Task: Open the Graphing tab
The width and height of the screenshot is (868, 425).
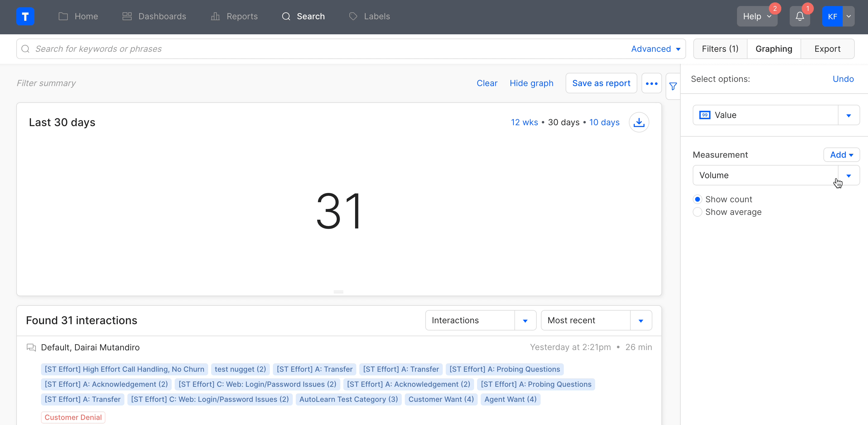Action: (774, 49)
